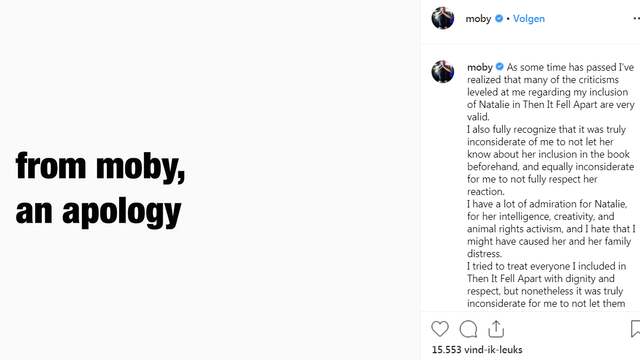Open moby's profile picture in post header
The height and width of the screenshot is (360, 640).
pyautogui.click(x=443, y=18)
